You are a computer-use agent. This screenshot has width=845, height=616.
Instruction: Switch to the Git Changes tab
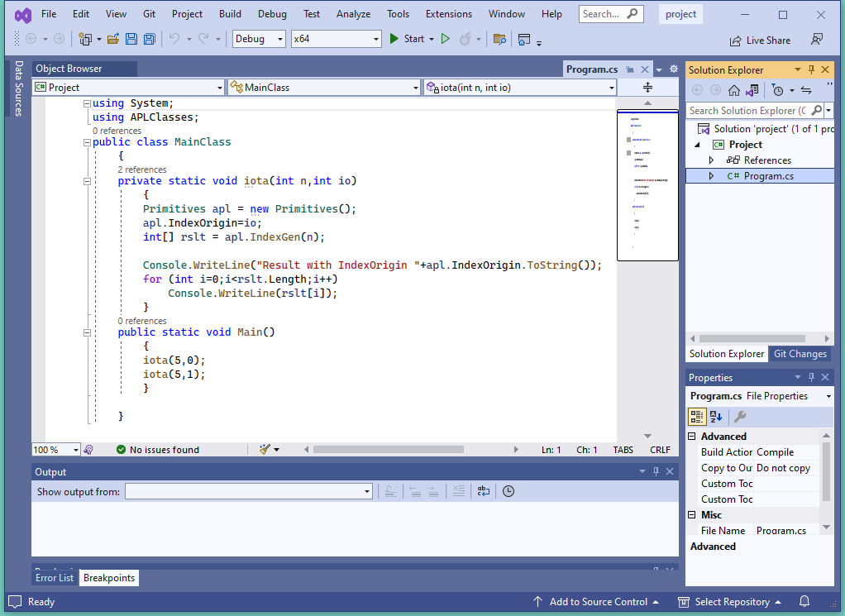pos(799,354)
